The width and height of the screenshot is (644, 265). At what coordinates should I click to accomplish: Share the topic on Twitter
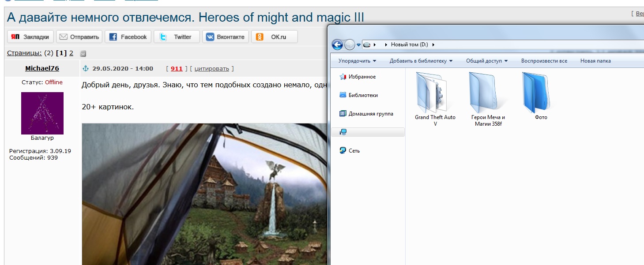point(177,37)
